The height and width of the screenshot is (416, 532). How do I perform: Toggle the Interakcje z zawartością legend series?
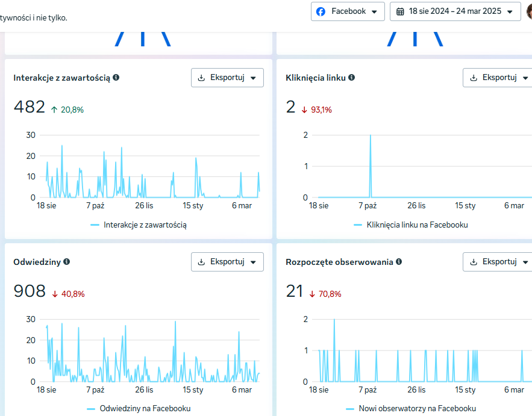click(x=139, y=225)
